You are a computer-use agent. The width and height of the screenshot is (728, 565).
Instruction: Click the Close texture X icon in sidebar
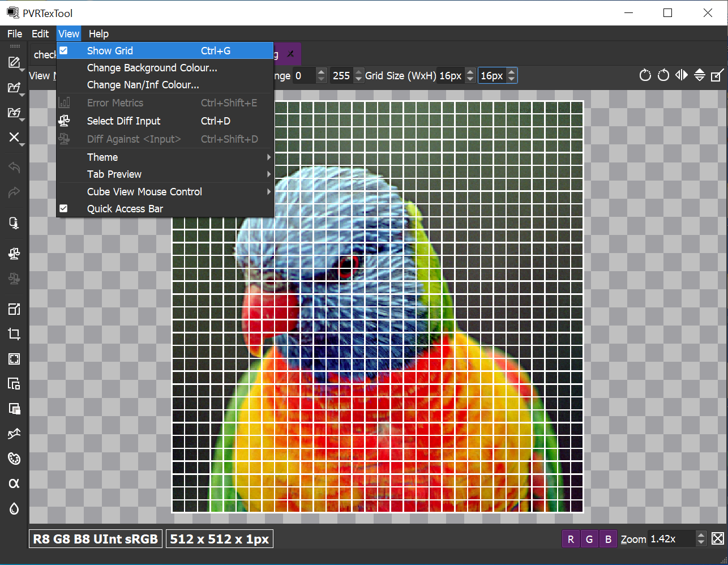tap(14, 138)
